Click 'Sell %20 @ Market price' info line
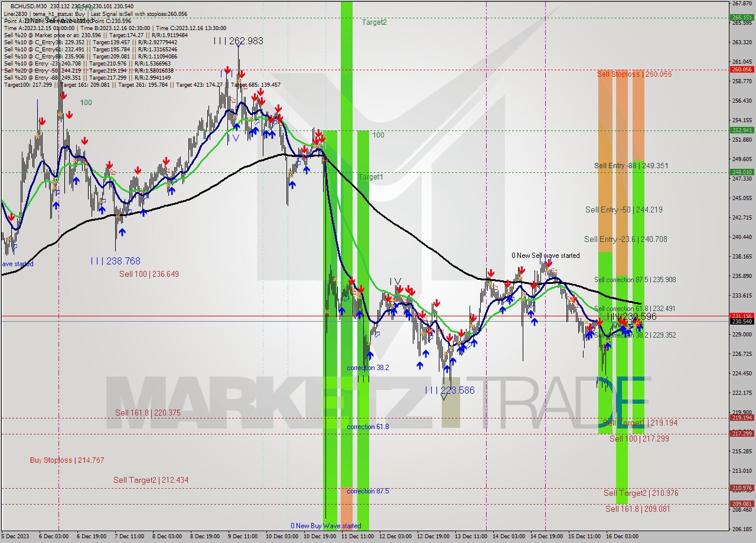Image resolution: width=756 pixels, height=543 pixels. pyautogui.click(x=96, y=35)
